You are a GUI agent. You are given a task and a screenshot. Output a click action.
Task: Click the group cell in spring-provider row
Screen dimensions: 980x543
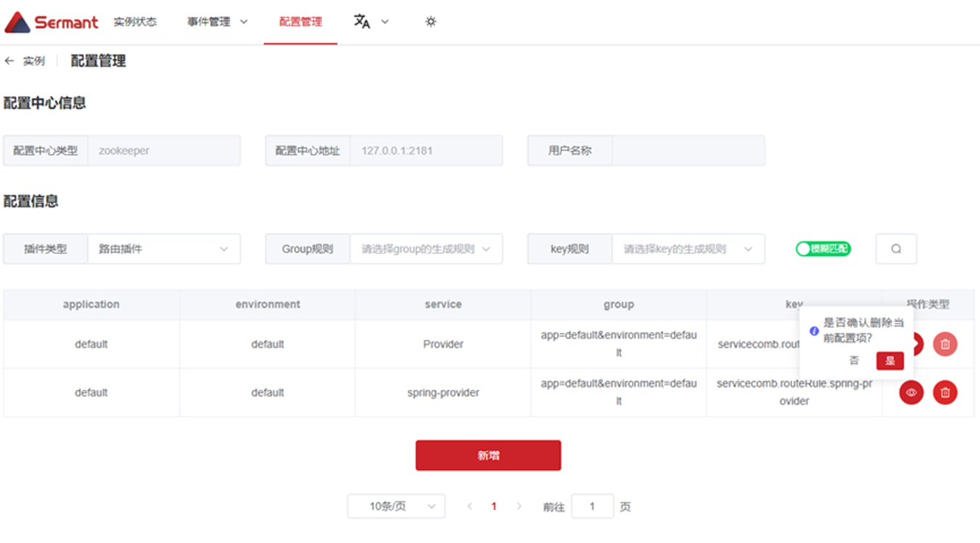[619, 392]
